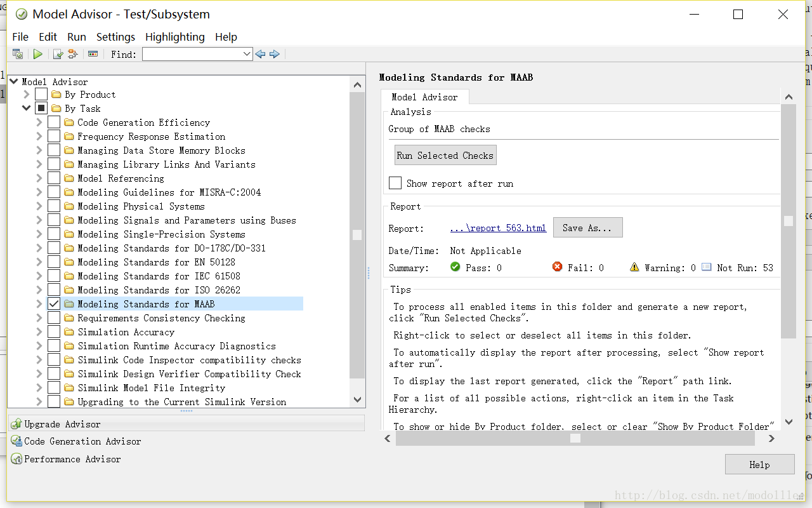This screenshot has width=812, height=508.
Task: Open the Upgrade Advisor
Action: click(187, 424)
